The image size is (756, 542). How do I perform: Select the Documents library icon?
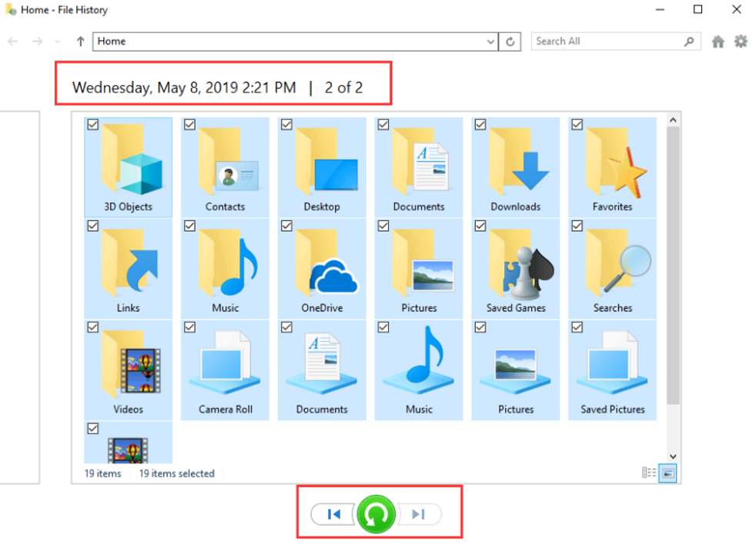[322, 362]
